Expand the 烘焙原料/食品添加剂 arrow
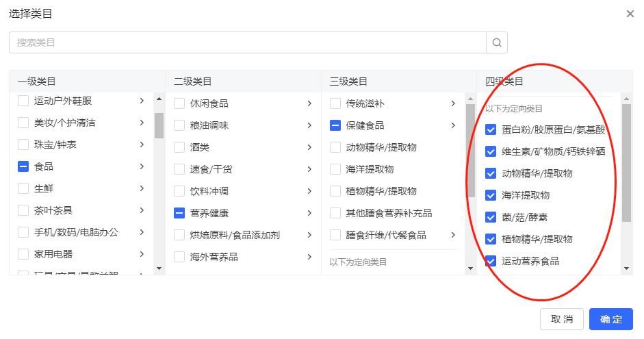 click(x=309, y=235)
